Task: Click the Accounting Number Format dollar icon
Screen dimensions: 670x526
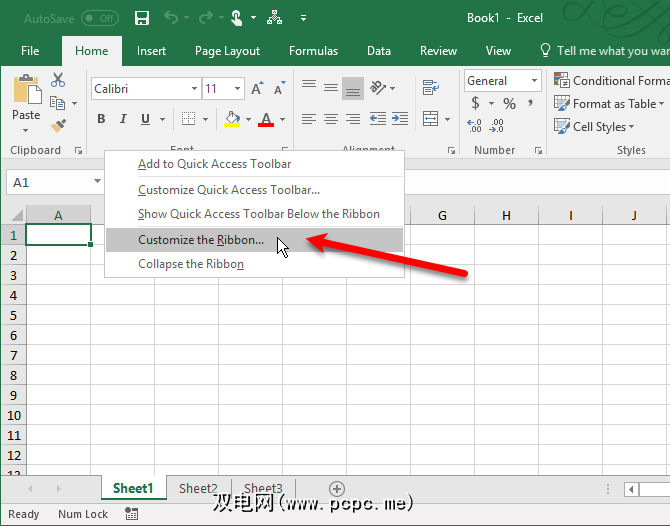Action: tap(476, 104)
